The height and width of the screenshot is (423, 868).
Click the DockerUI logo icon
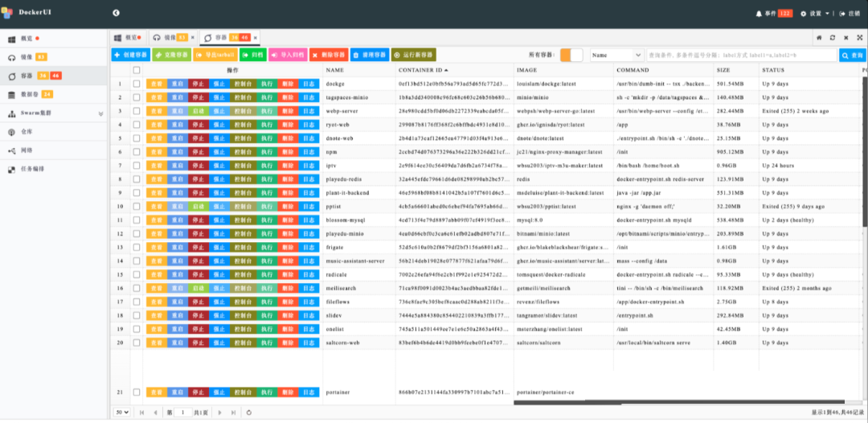[7, 12]
